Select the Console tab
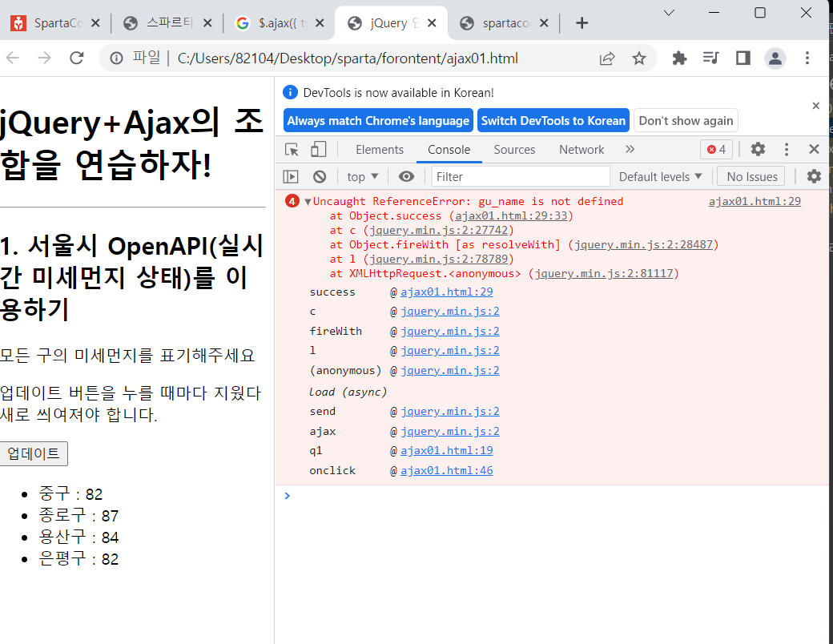833x644 pixels. [x=449, y=150]
